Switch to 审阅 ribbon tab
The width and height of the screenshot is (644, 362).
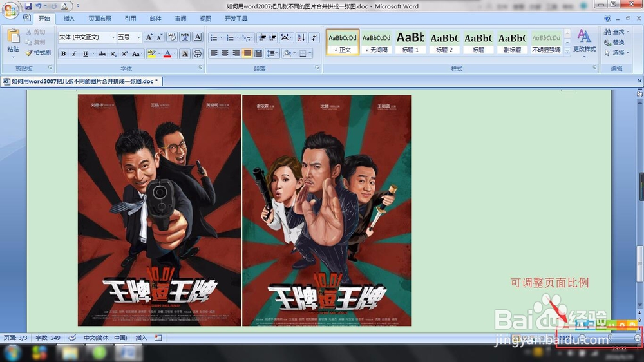[x=180, y=19]
